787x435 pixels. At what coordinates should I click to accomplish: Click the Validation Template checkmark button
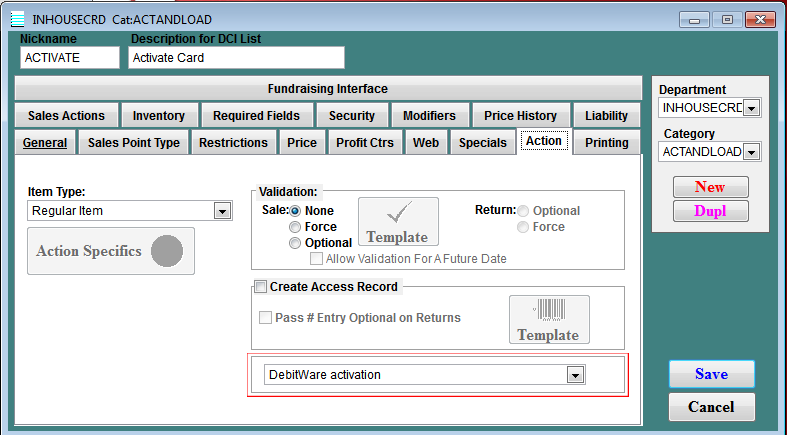399,221
